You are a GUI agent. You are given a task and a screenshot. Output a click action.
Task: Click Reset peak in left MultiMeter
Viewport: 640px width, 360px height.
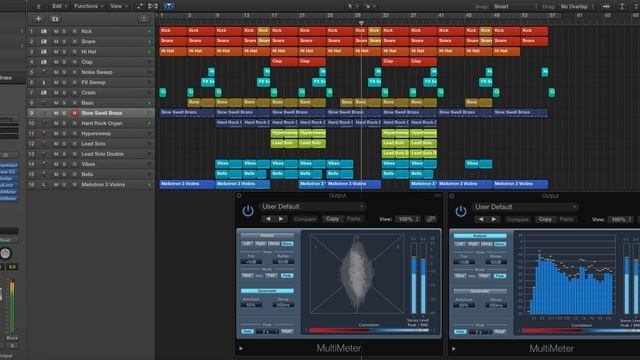point(287,331)
